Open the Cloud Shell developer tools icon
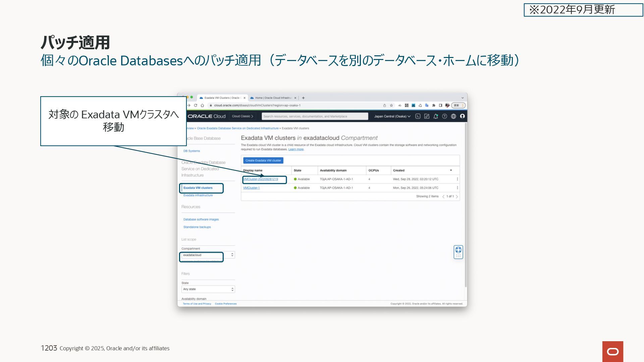Screen dimensions: 644x362 point(418,116)
